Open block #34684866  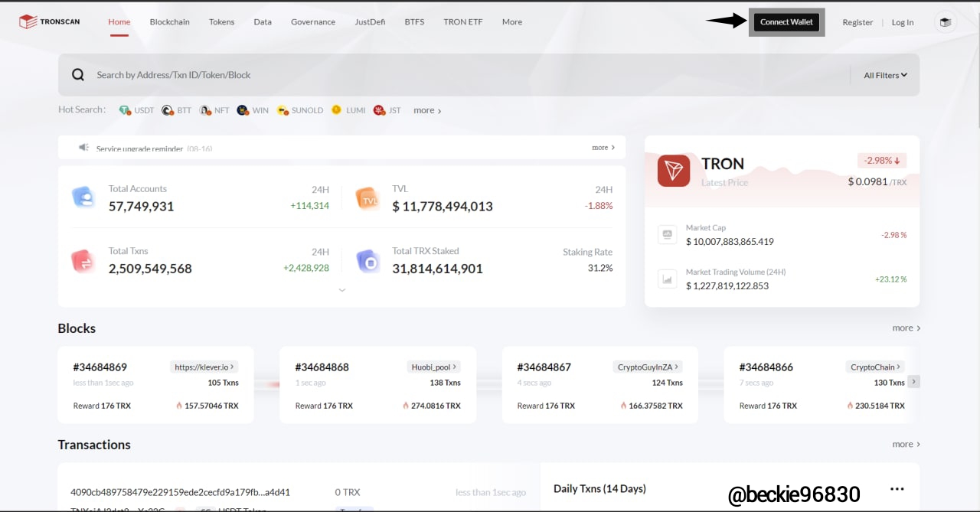tap(766, 367)
